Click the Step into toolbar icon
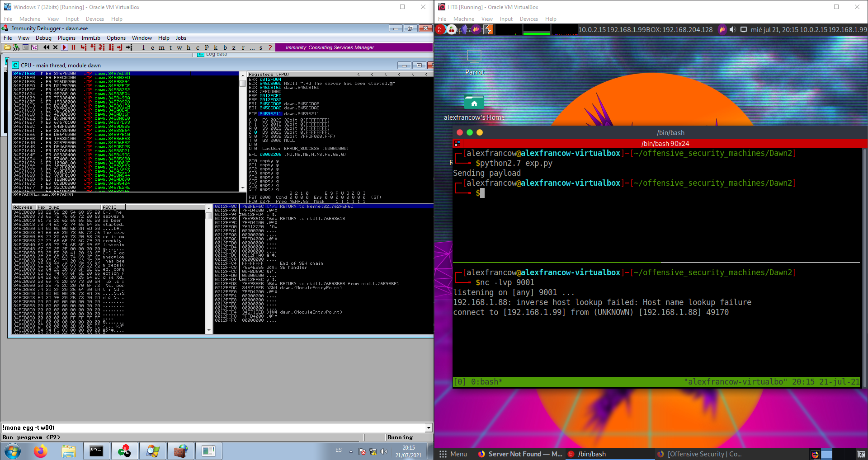This screenshot has height=460, width=868. tap(84, 47)
